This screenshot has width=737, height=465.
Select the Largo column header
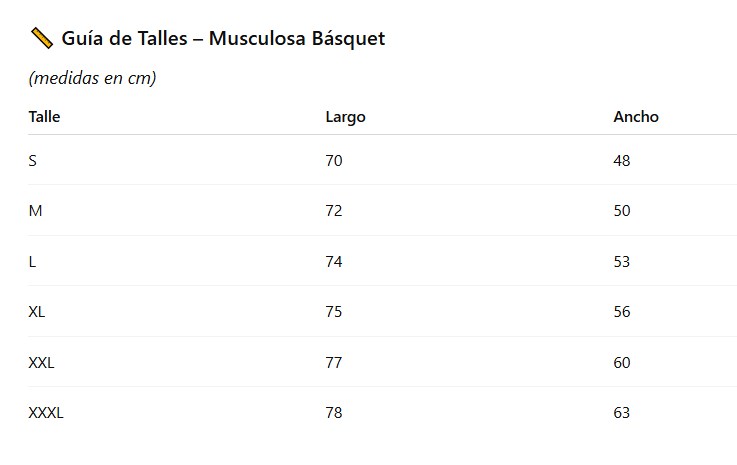tap(345, 117)
